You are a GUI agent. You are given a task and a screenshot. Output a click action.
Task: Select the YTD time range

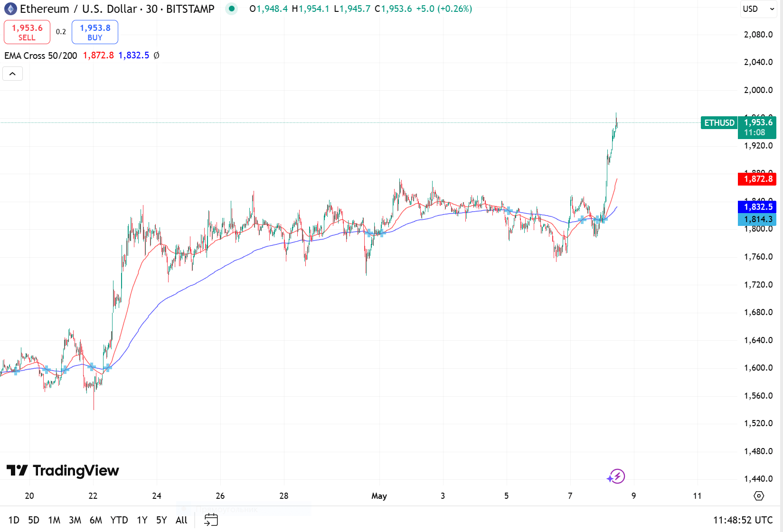[x=119, y=520]
